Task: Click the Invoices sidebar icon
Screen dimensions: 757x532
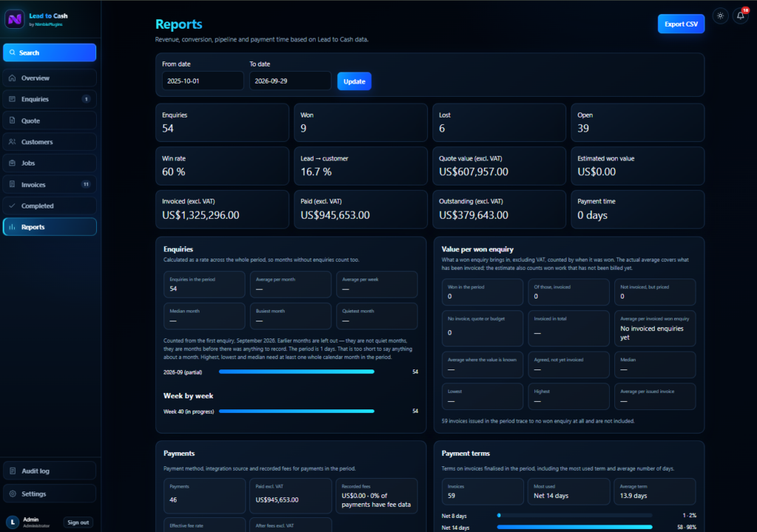Action: (x=13, y=185)
